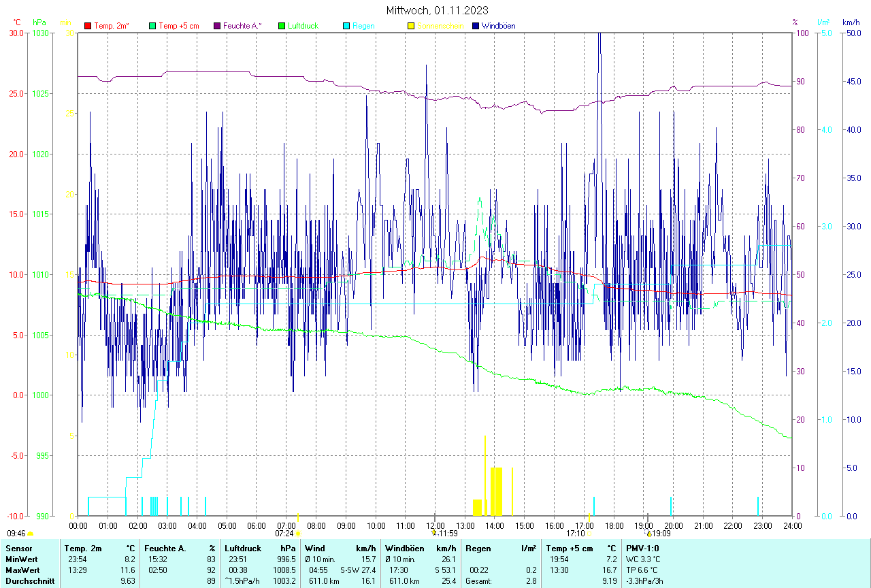Click the minimum humidity time 15:32
Viewport: 871px width, 588px height.
[158, 559]
